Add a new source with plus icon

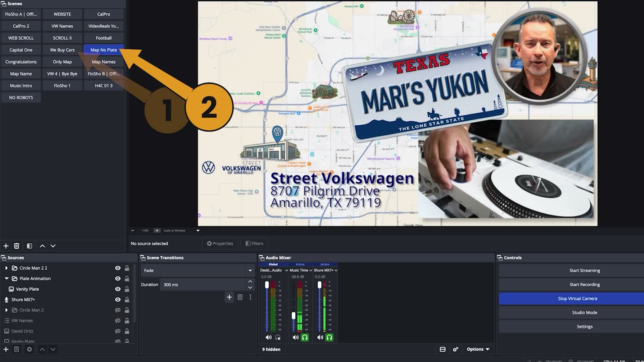tap(6, 349)
